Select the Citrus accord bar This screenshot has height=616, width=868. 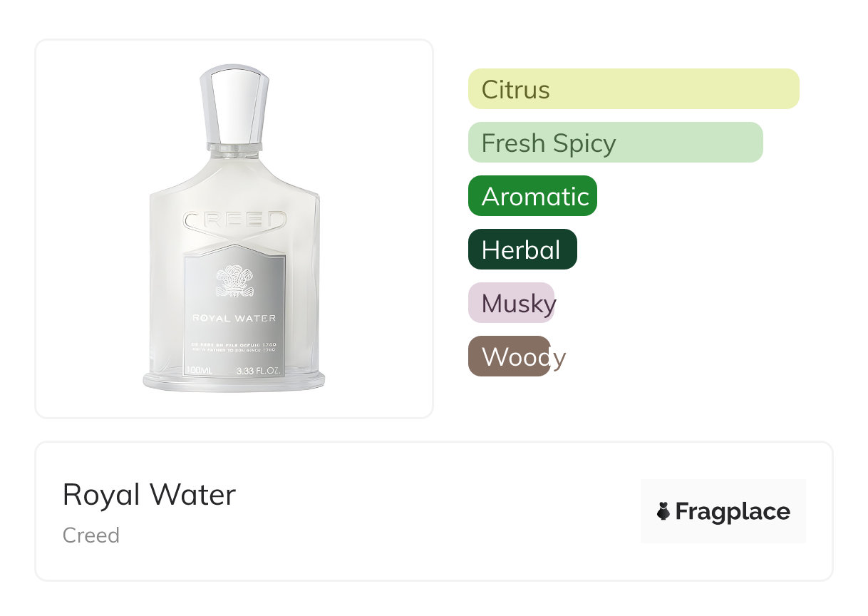click(x=633, y=89)
